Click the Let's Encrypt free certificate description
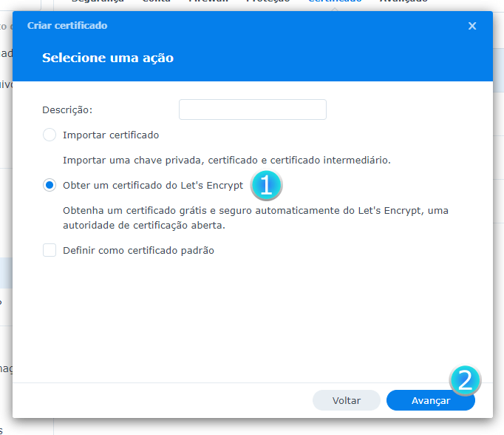The image size is (504, 435). (255, 217)
